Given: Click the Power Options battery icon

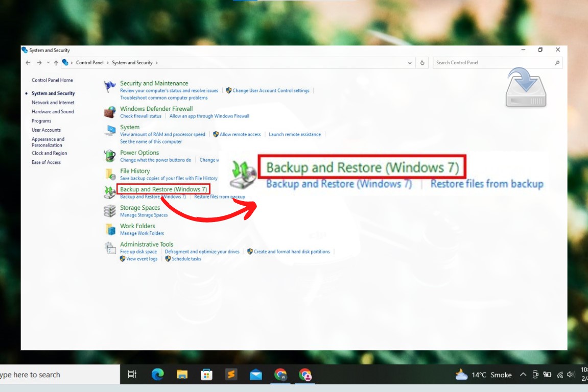Looking at the screenshot, I should tap(110, 156).
